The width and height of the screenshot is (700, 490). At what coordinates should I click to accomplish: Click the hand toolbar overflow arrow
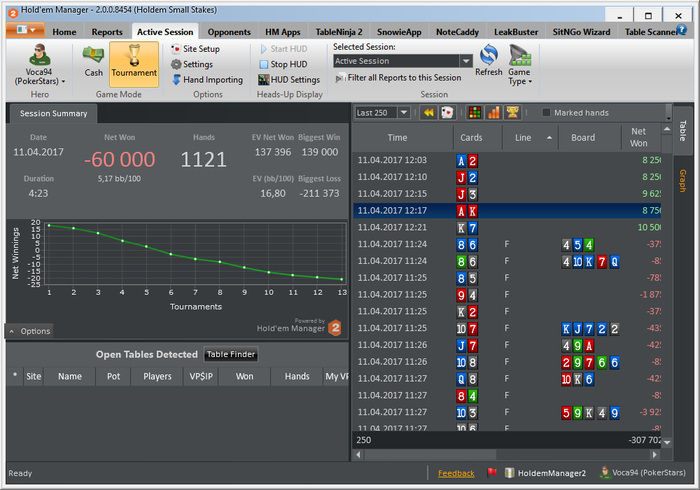tap(668, 113)
